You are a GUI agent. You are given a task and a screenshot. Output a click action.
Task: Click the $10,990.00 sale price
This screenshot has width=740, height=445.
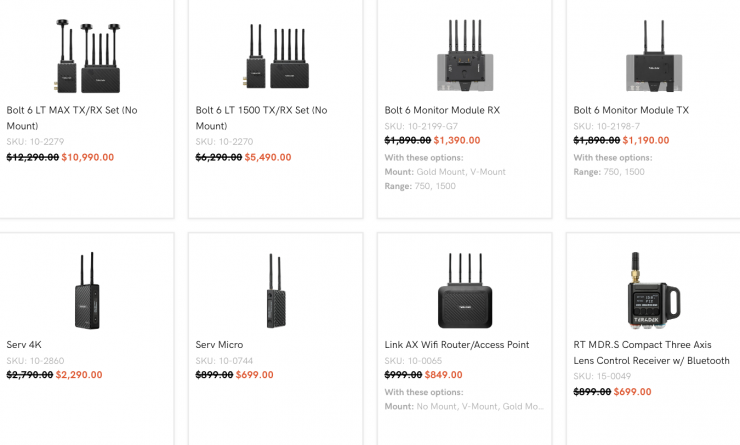[88, 157]
